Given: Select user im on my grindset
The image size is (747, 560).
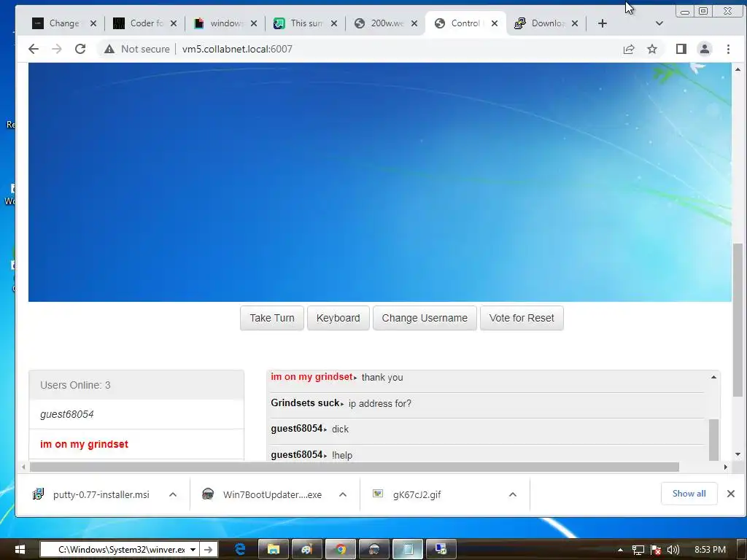Looking at the screenshot, I should 136,444.
